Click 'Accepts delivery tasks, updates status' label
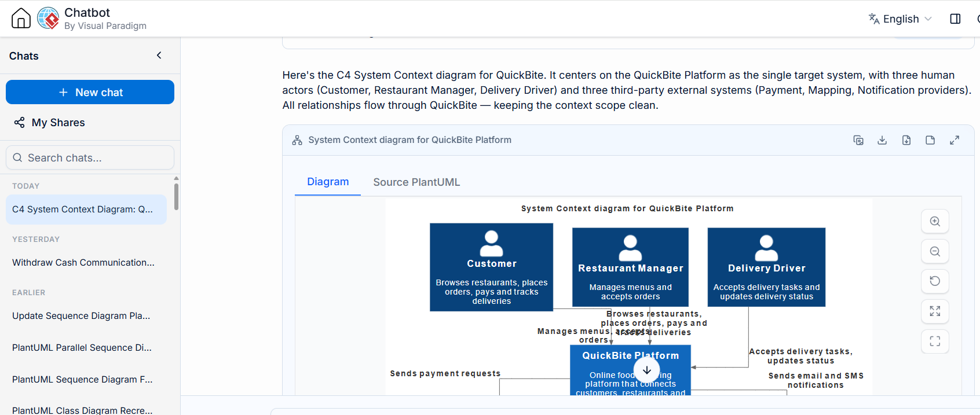The width and height of the screenshot is (980, 415). 800,356
